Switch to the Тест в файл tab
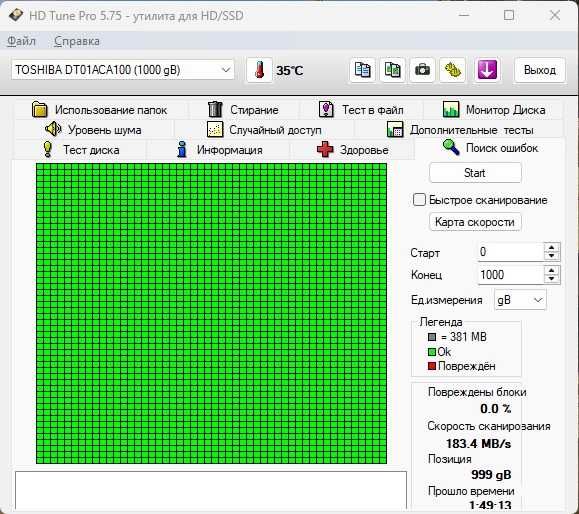 (361, 110)
